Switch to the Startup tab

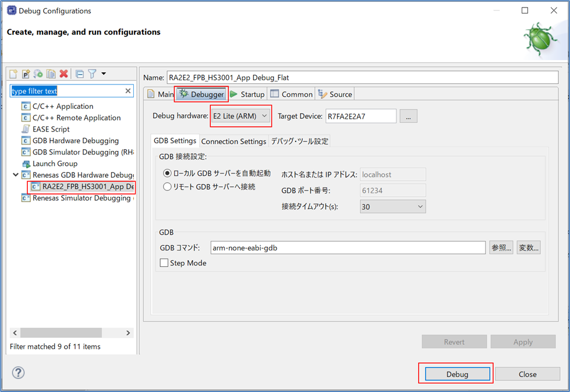point(247,94)
